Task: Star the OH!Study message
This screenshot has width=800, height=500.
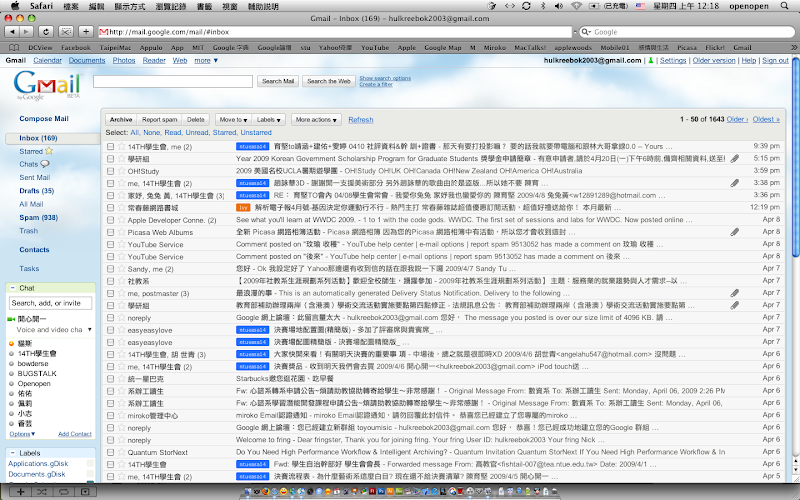Action: pyautogui.click(x=121, y=171)
